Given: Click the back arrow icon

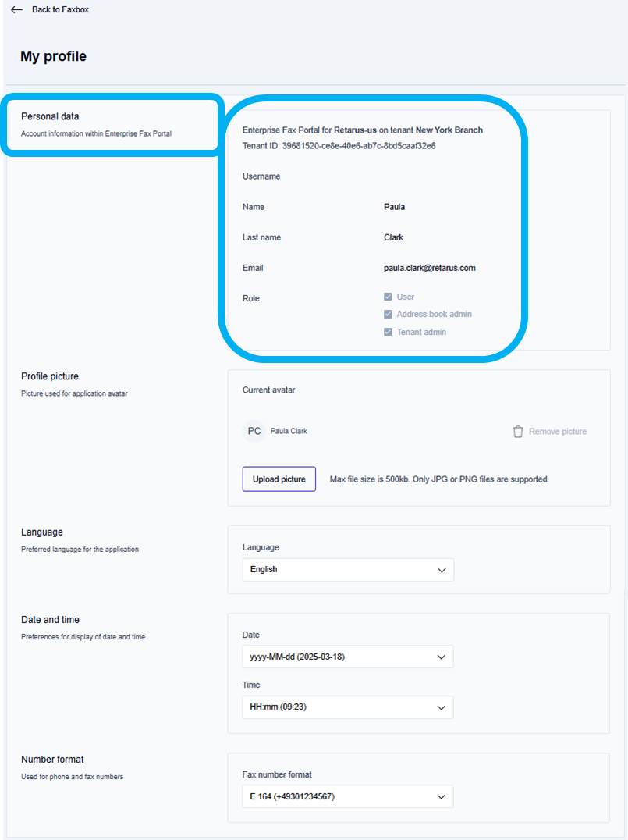Looking at the screenshot, I should [16, 10].
